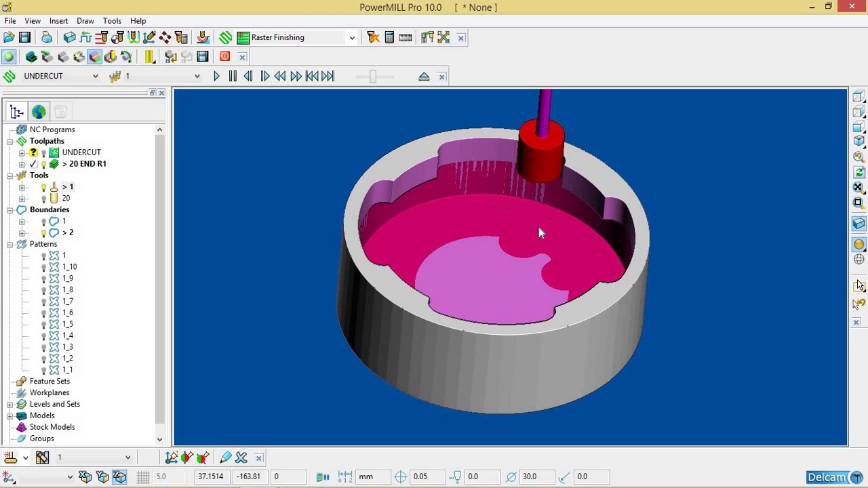
Task: Select the Workplanes tree item
Action: click(50, 392)
